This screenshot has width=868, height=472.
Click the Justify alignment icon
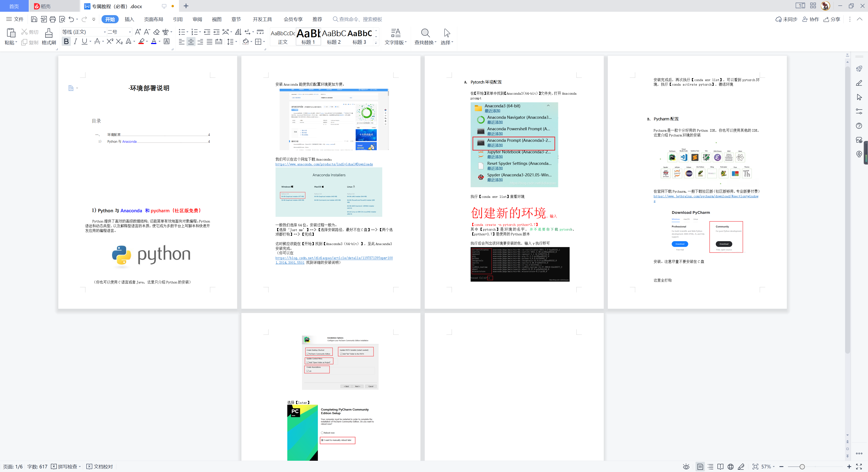210,41
